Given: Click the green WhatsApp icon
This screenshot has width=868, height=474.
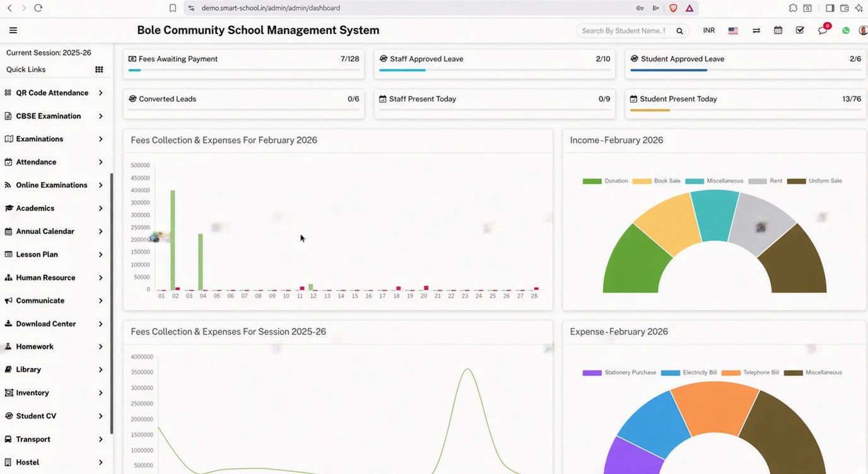Looking at the screenshot, I should (846, 30).
